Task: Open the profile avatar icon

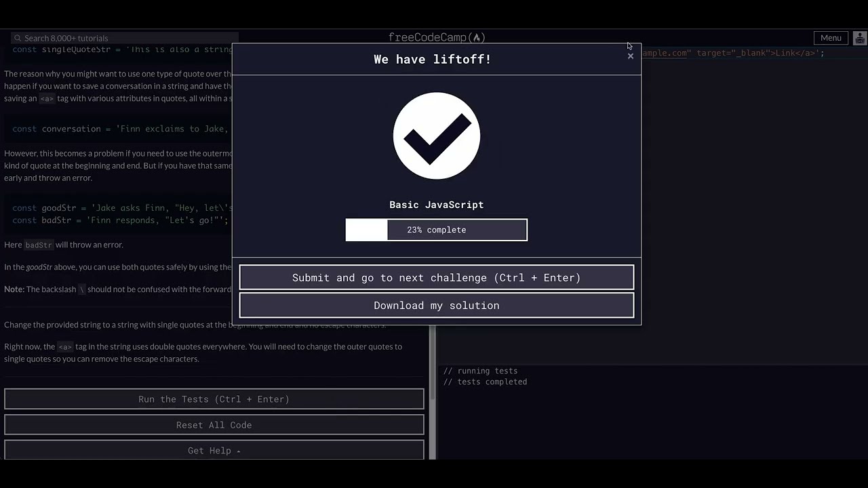Action: click(859, 38)
